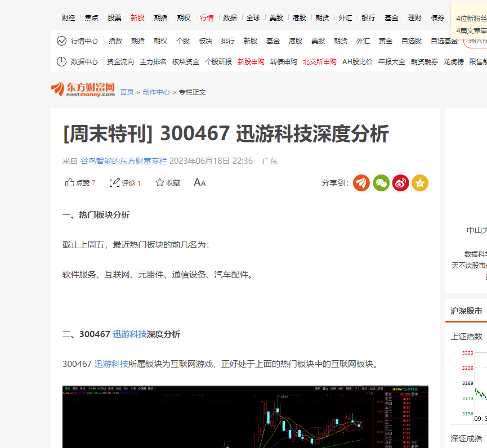This screenshot has height=448, width=487.
Task: Share to WeChat via the green icon
Action: 381,183
